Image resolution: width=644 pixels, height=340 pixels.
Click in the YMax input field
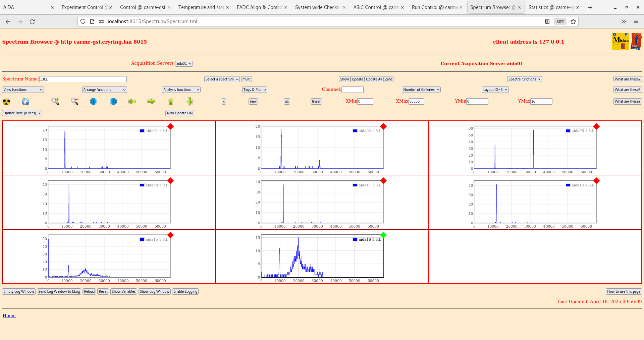541,101
